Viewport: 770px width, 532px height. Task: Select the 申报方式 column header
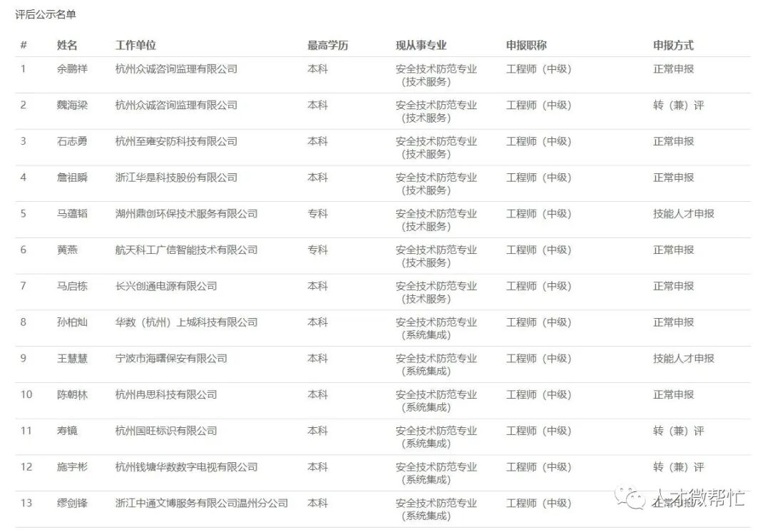tap(673, 44)
